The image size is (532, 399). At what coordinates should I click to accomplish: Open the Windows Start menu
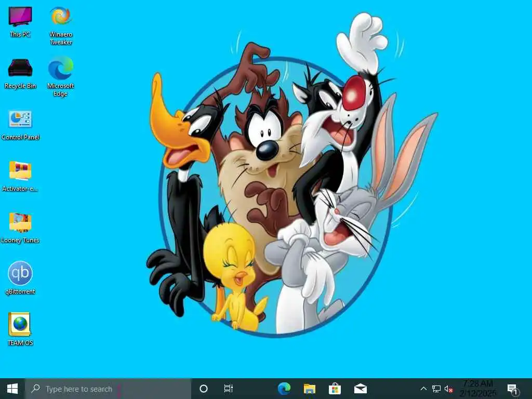(12, 389)
